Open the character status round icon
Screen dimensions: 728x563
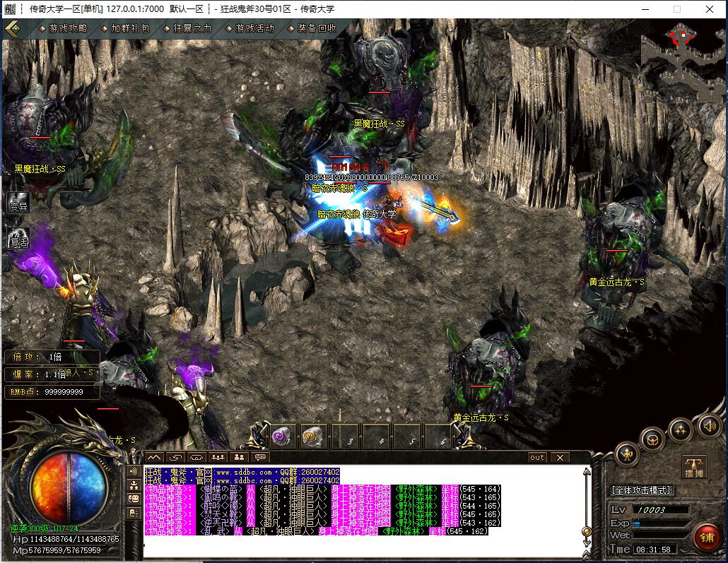coord(628,455)
